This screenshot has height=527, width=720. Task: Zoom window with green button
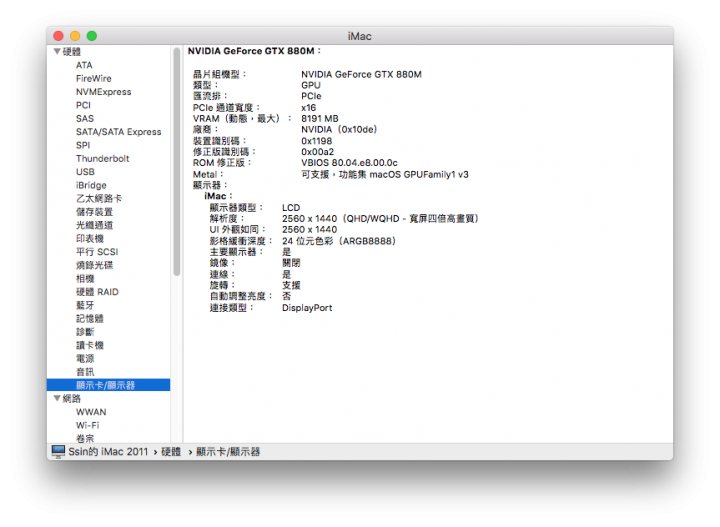coord(91,36)
